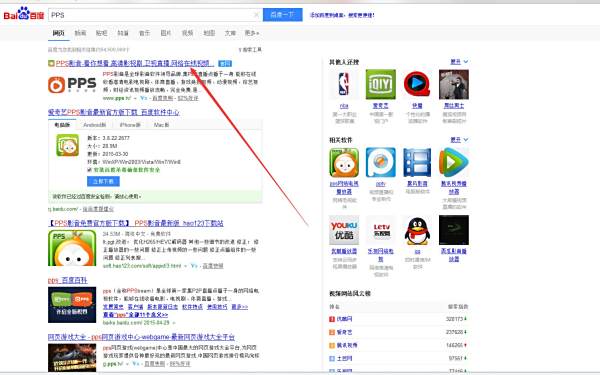600x375 pixels.
Task: Expand the arrow next to www.pps.tv
Action: (x=135, y=98)
